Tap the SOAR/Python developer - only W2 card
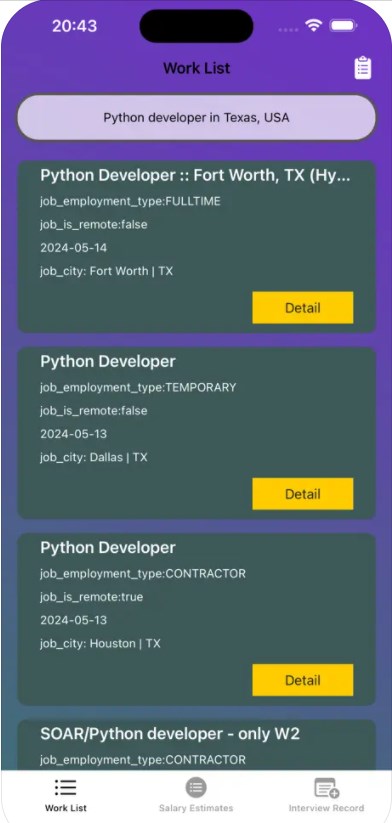Image resolution: width=392 pixels, height=823 pixels. coord(196,745)
